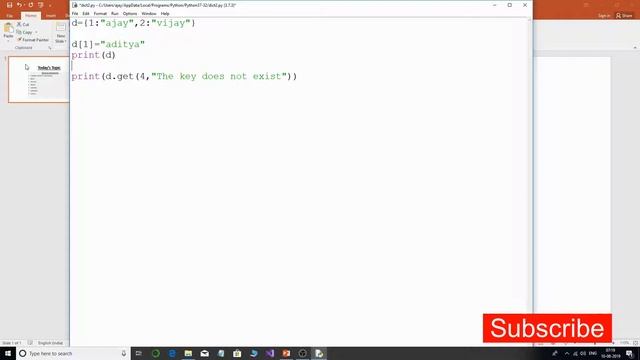Open Task View from the taskbar
This screenshot has width=640, height=360.
point(139,353)
